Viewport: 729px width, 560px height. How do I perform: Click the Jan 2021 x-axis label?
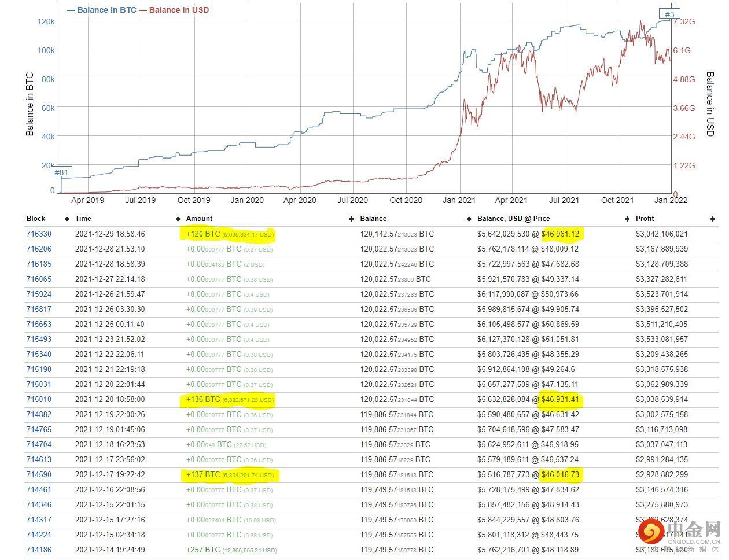459,201
